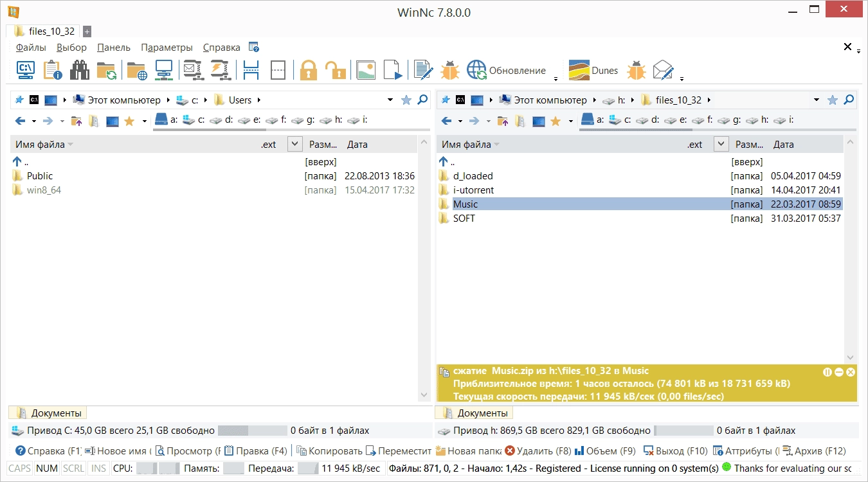The height and width of the screenshot is (482, 868).
Task: Click Копировать in function key bar
Action: [329, 451]
